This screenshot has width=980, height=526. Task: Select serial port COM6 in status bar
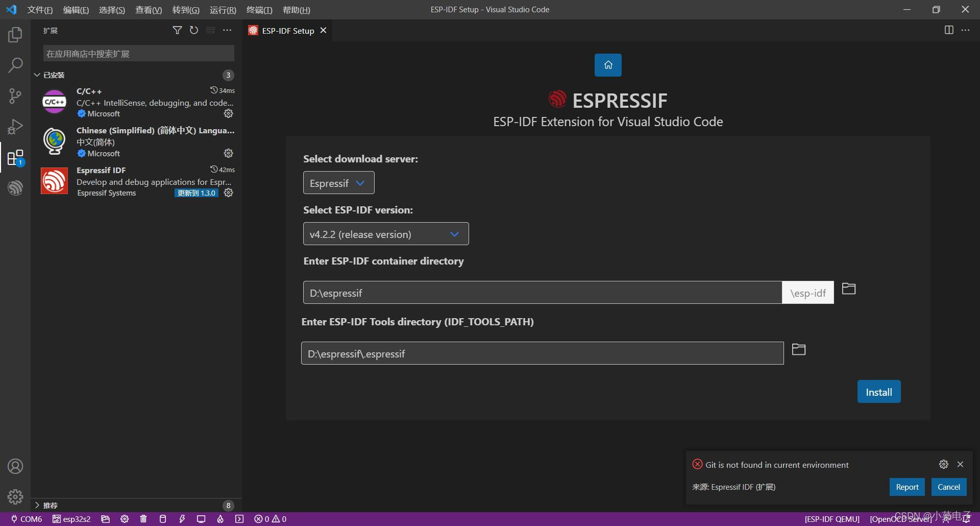27,519
